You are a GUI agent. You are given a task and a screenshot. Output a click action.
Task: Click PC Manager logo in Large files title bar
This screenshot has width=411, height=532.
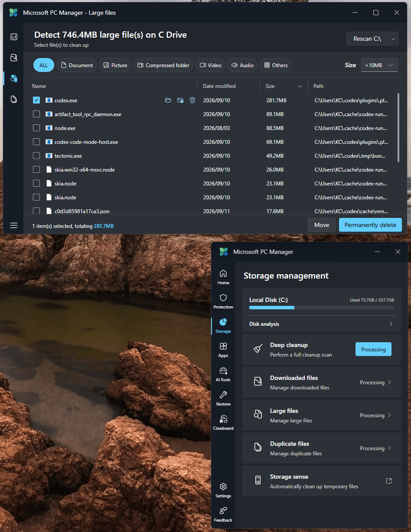pyautogui.click(x=13, y=13)
